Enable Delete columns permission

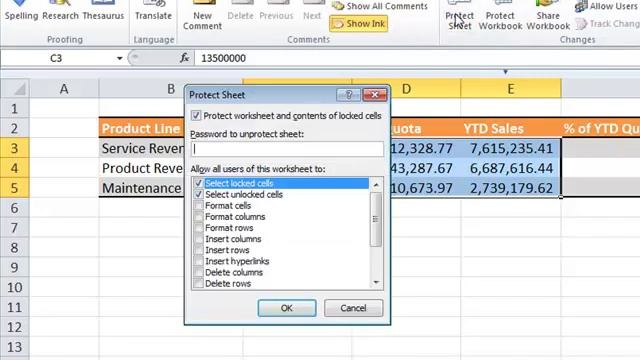198,272
